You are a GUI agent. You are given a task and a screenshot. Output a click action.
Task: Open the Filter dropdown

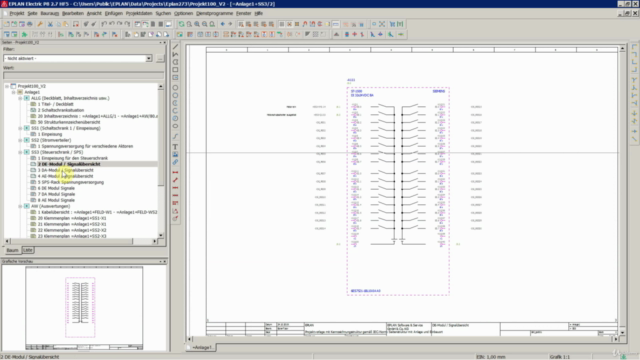149,58
